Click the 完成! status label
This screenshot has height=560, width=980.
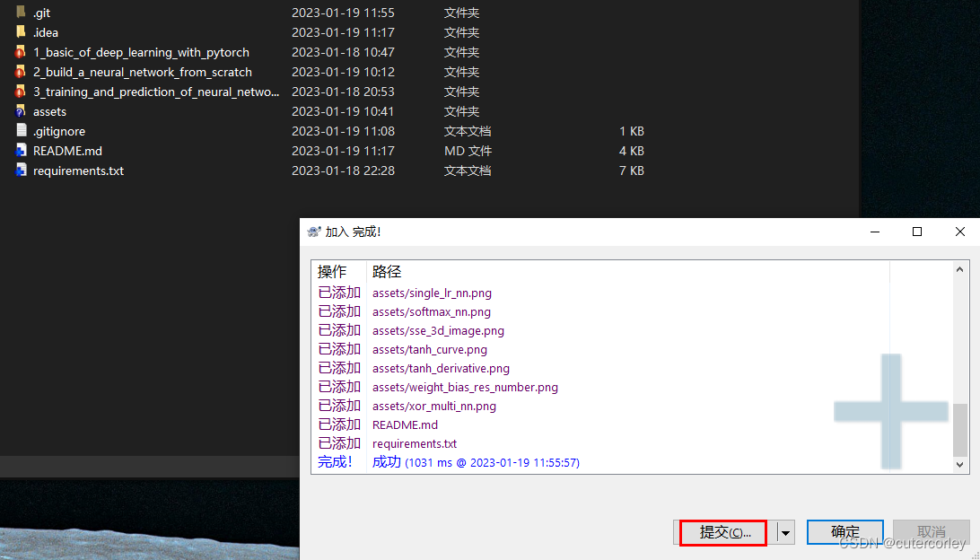click(335, 462)
